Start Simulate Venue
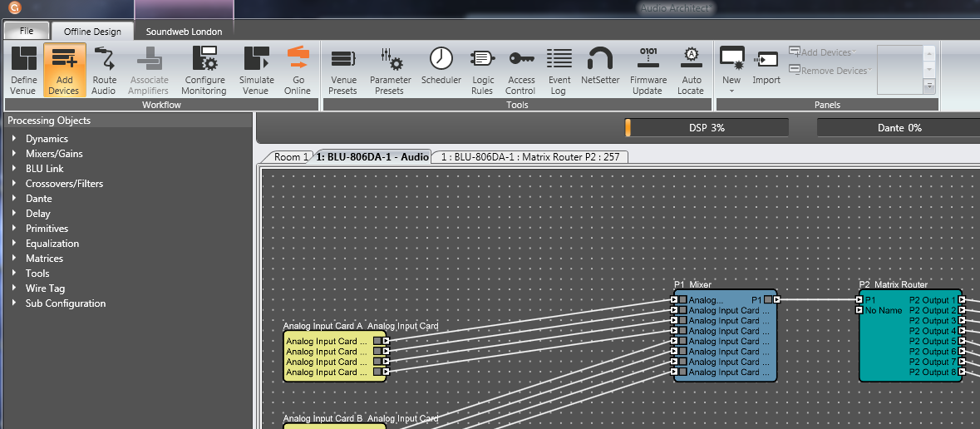This screenshot has height=429, width=980. click(x=256, y=71)
